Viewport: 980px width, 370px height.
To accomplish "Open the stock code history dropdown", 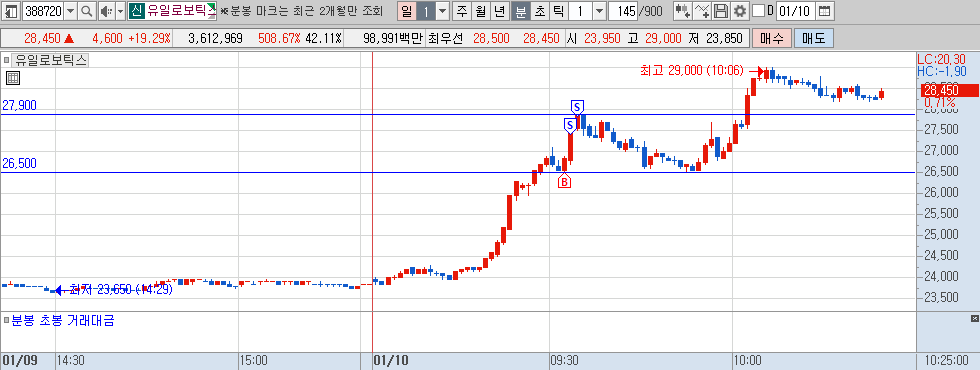I will (70, 11).
